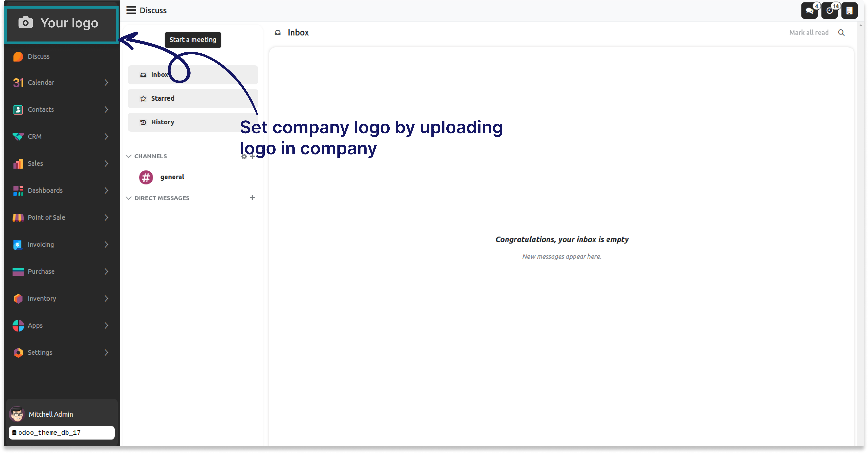This screenshot has height=453, width=868.
Task: Expand the Purchase menu chevron
Action: pyautogui.click(x=107, y=272)
